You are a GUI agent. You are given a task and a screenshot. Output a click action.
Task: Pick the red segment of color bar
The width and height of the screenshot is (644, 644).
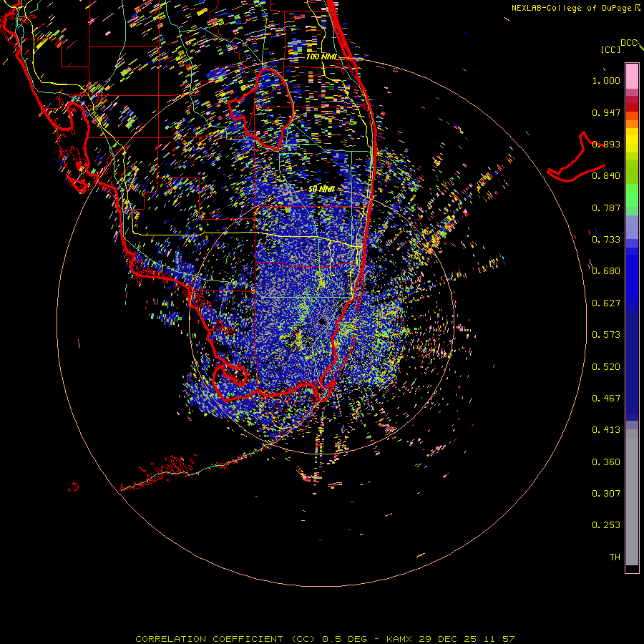point(632,107)
